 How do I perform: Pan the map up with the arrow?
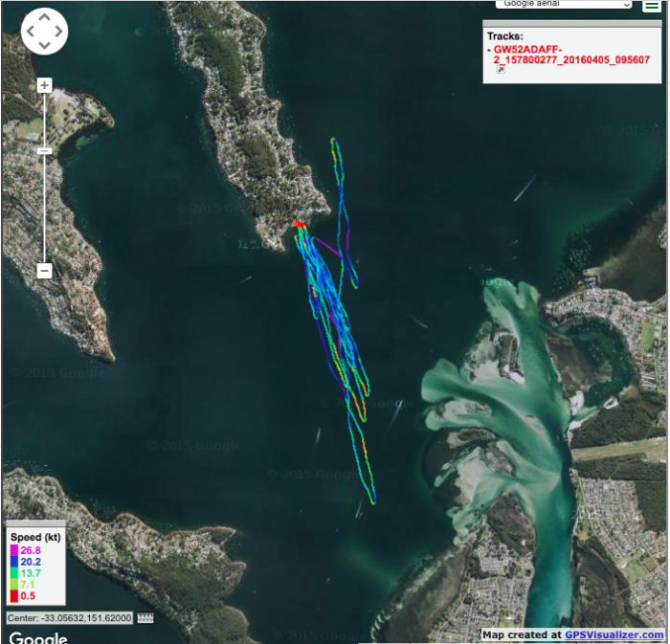click(x=44, y=17)
